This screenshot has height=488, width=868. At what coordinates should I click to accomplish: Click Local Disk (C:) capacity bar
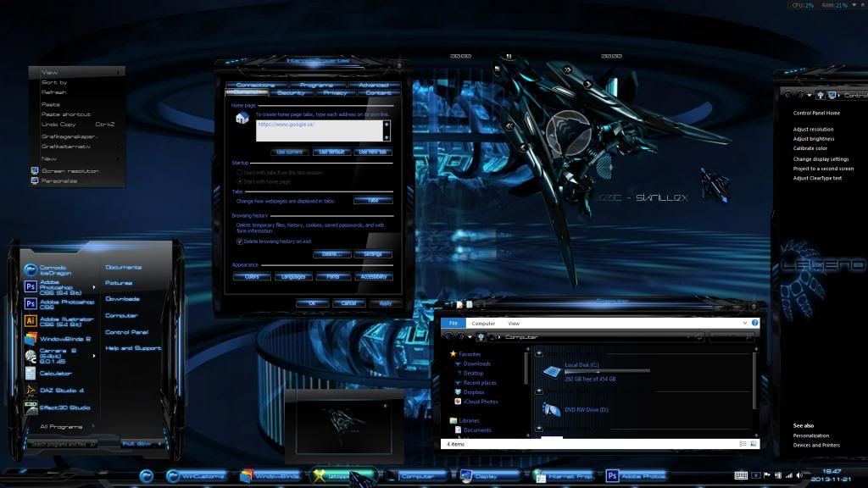[607, 371]
